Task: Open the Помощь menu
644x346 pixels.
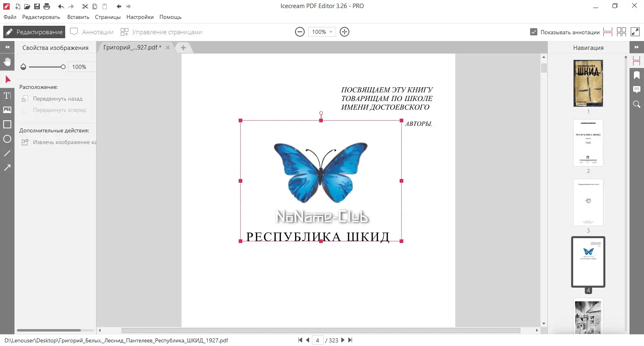Action: point(170,17)
